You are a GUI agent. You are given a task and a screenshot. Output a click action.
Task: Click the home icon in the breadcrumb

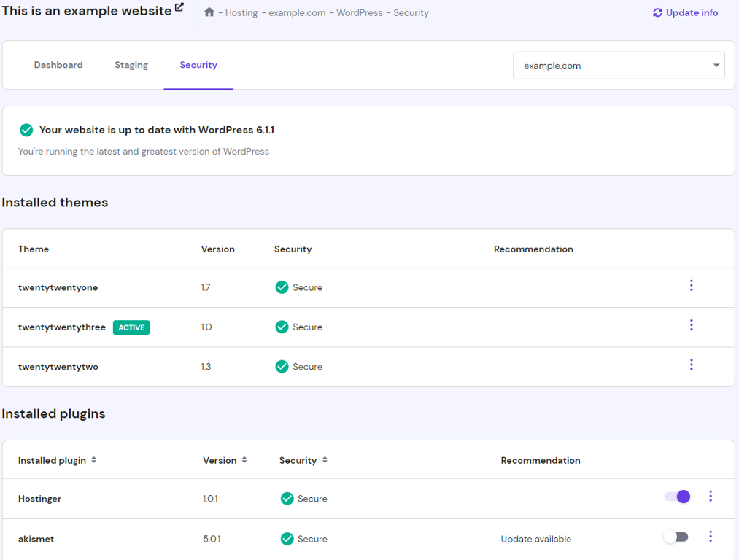pos(209,12)
